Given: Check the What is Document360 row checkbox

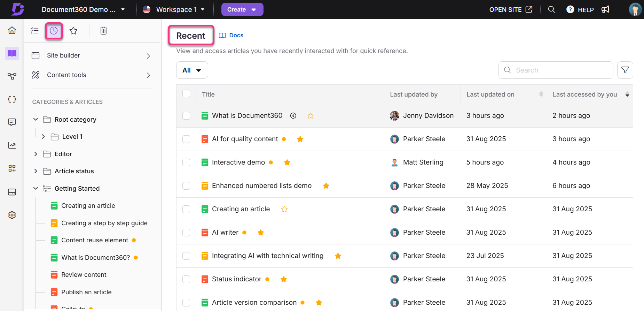Looking at the screenshot, I should coord(186,116).
